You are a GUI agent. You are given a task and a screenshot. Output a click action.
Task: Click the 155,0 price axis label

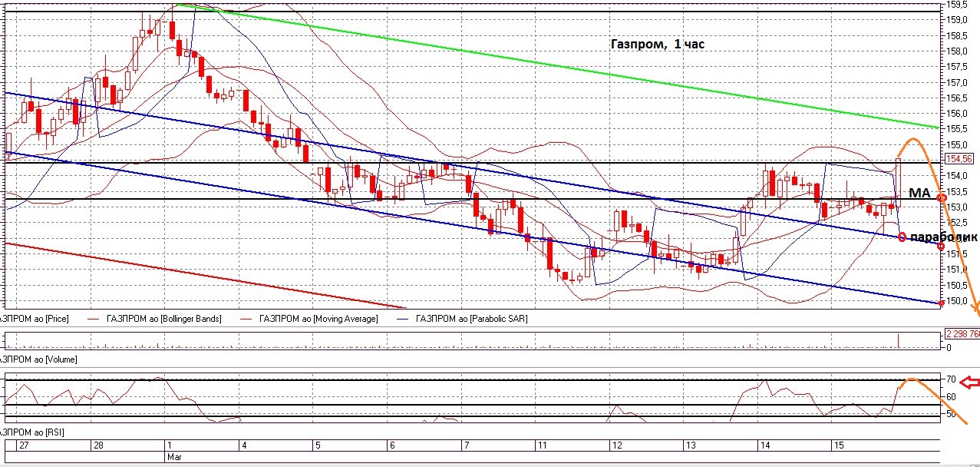point(956,144)
